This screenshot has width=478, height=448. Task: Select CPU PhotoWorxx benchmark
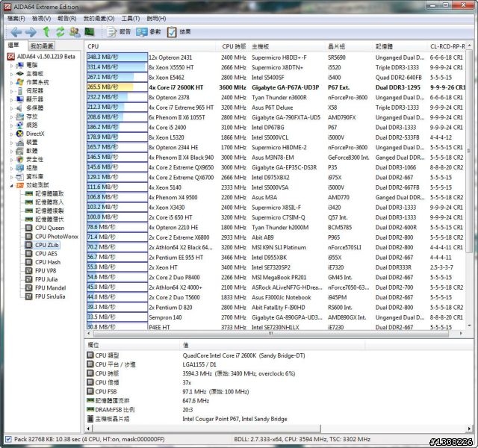[57, 236]
